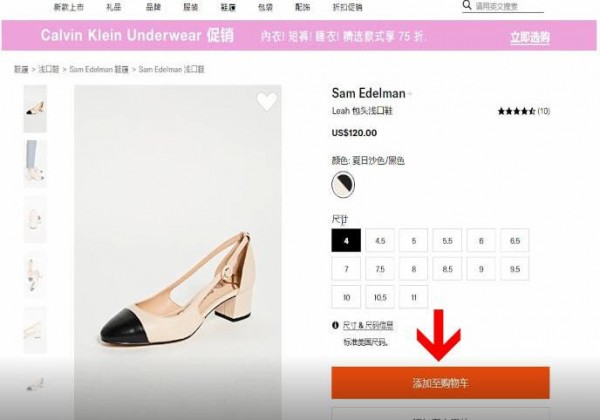Click 立即选购 on the promo banner
Viewport: 600px width, 420px height.
pyautogui.click(x=529, y=37)
